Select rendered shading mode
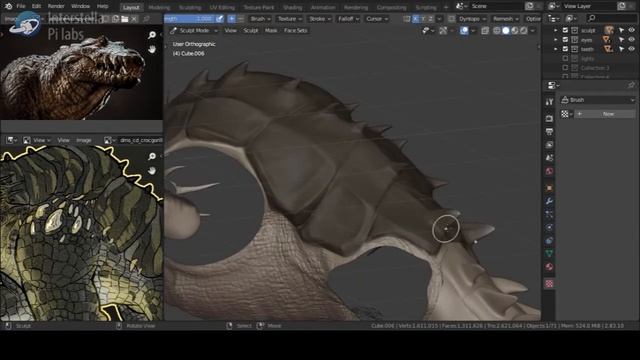The height and width of the screenshot is (360, 640). (524, 31)
